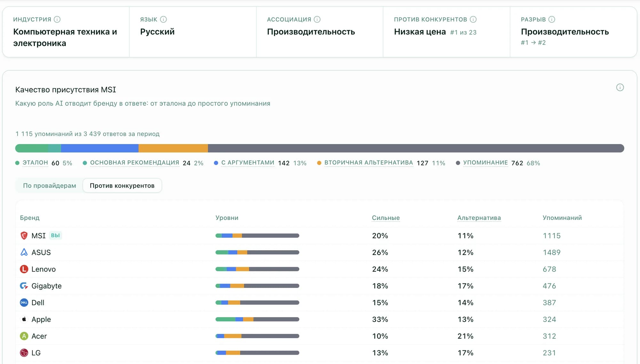Click the Бренд column header
The image size is (640, 364).
[30, 218]
